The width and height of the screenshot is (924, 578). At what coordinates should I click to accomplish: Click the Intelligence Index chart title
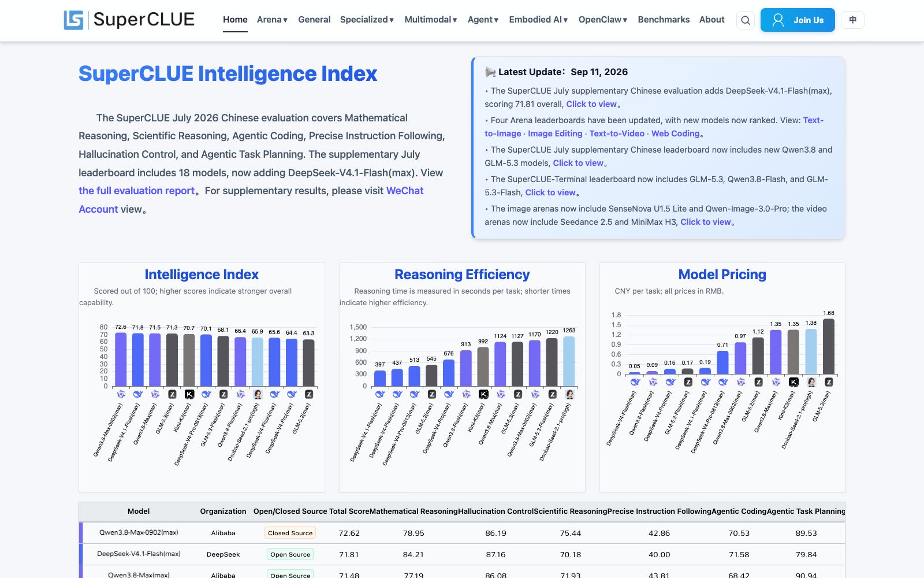tap(202, 275)
